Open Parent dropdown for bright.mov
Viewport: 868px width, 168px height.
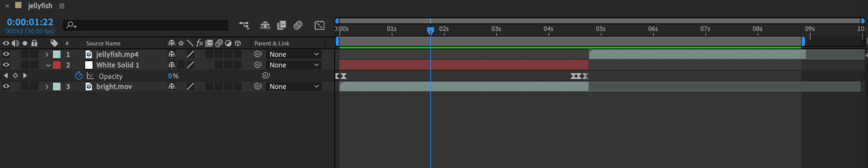pos(294,87)
